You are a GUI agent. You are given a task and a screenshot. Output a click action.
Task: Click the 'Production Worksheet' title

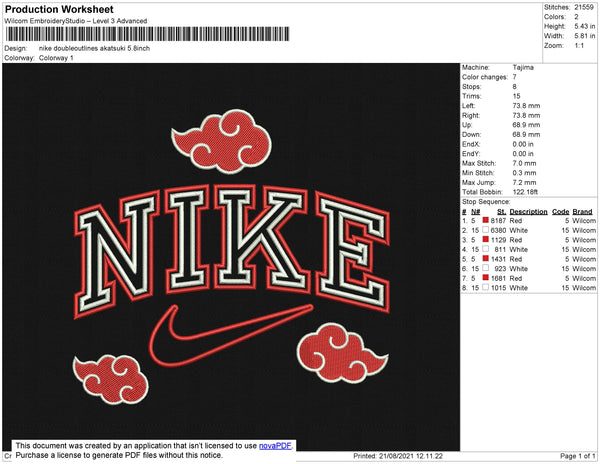[59, 9]
